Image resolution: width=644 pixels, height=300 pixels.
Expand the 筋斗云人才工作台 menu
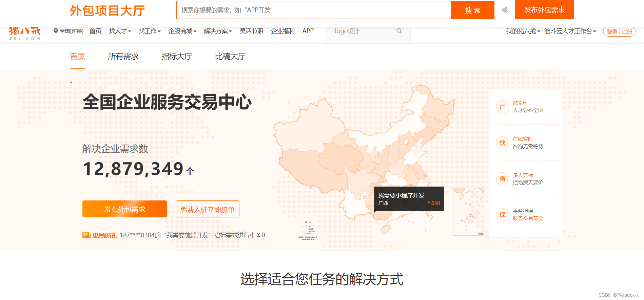(x=570, y=31)
